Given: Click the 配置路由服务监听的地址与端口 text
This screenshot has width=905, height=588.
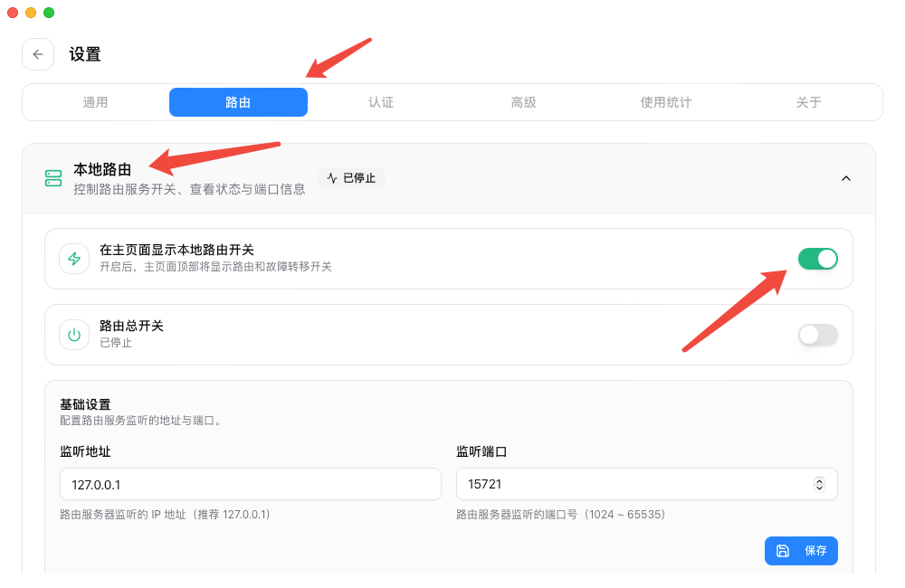Looking at the screenshot, I should click(x=141, y=421).
